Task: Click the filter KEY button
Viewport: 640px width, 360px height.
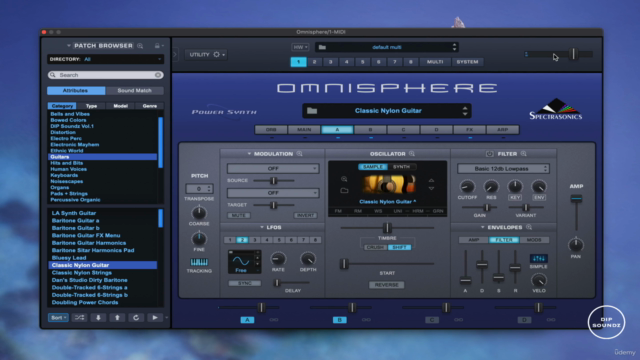Action: (x=515, y=198)
